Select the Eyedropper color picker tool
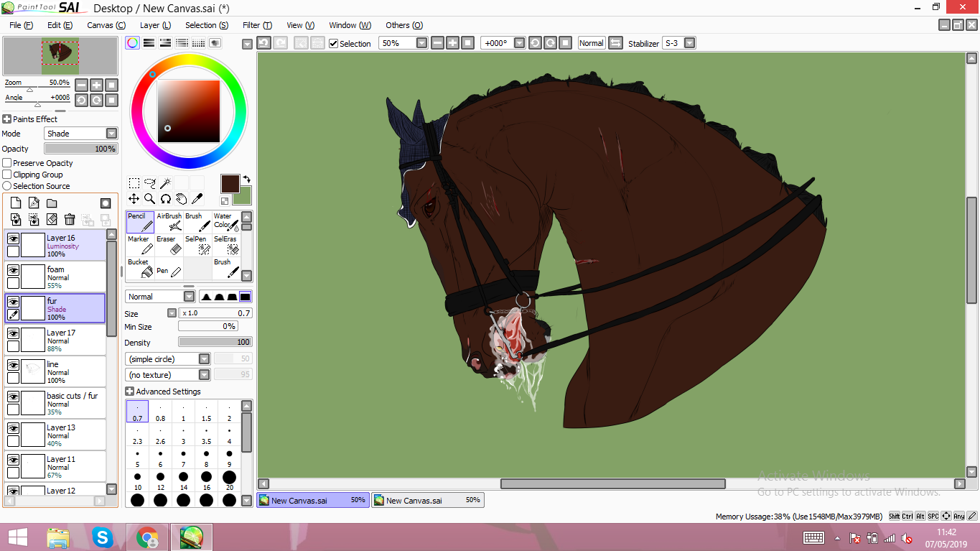This screenshot has width=980, height=551. pyautogui.click(x=196, y=199)
